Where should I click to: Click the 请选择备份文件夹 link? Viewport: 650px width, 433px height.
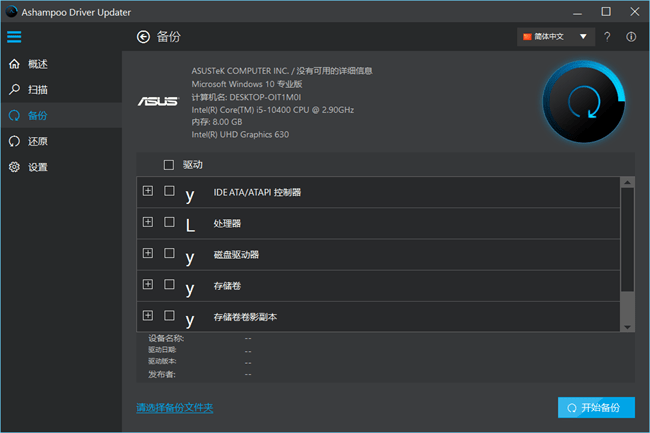point(175,408)
